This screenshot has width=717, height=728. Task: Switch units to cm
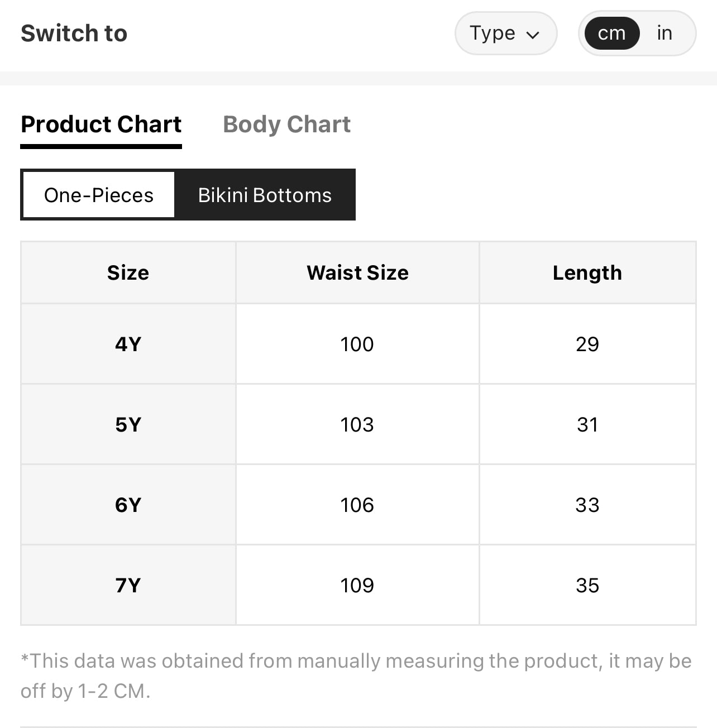coord(611,33)
